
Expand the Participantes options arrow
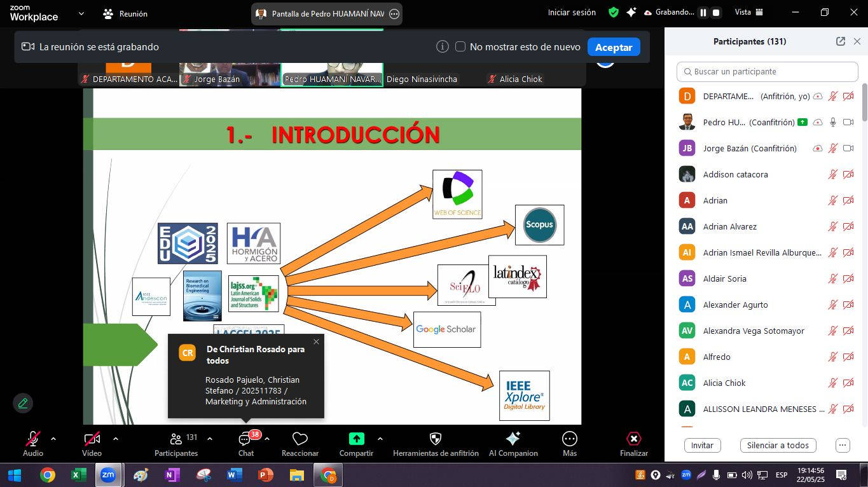tap(210, 439)
